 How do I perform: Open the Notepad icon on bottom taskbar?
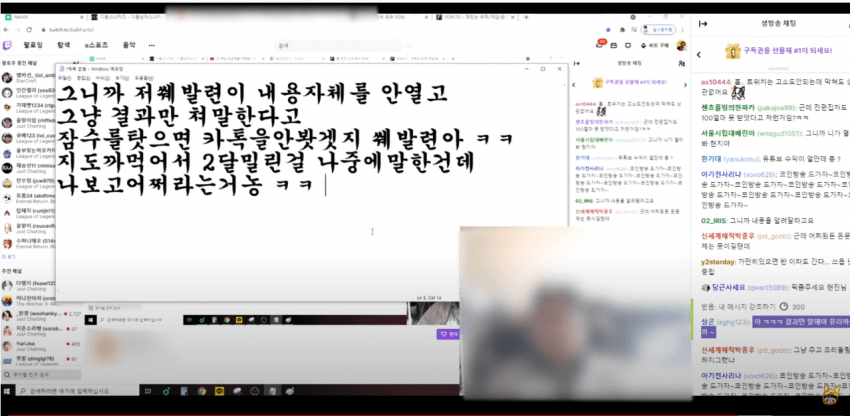273,391
